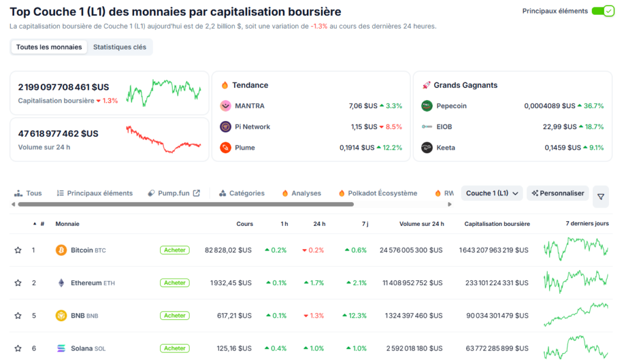This screenshot has height=364, width=626.
Task: Select the Solana logo icon
Action: point(61,348)
